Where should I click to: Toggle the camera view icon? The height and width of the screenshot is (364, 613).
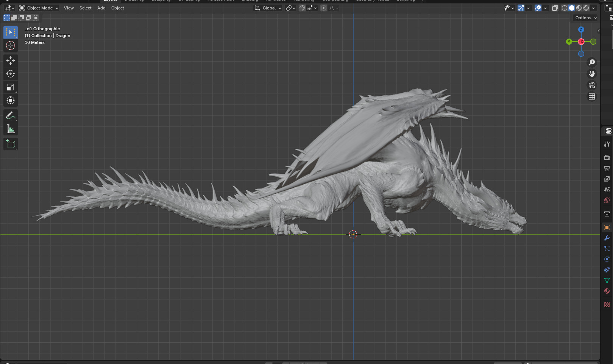[x=592, y=85]
